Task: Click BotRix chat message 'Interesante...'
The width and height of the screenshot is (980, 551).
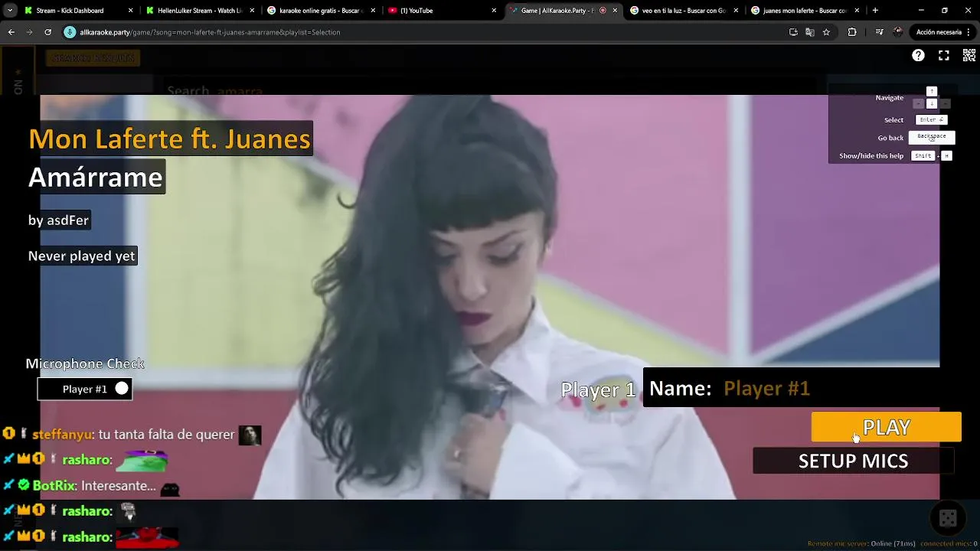Action: click(119, 486)
